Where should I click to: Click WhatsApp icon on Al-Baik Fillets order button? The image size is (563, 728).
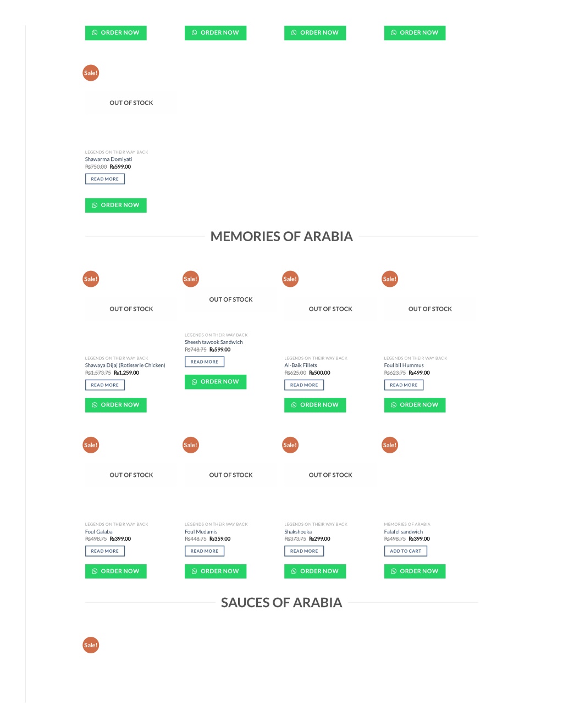pyautogui.click(x=294, y=405)
